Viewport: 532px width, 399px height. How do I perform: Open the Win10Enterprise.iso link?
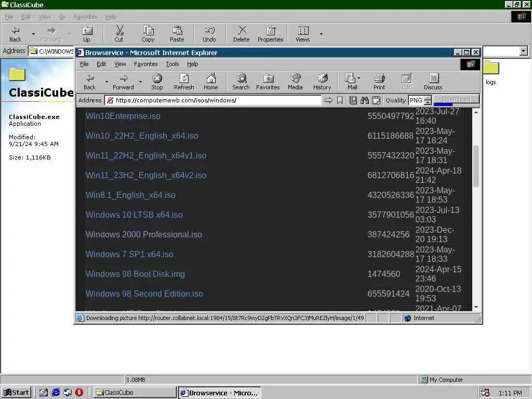click(x=123, y=116)
